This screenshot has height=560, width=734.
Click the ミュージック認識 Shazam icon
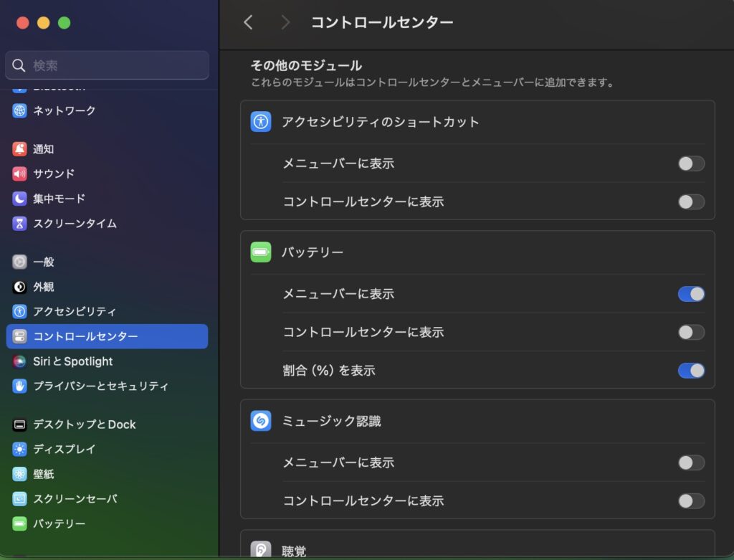[x=261, y=421]
